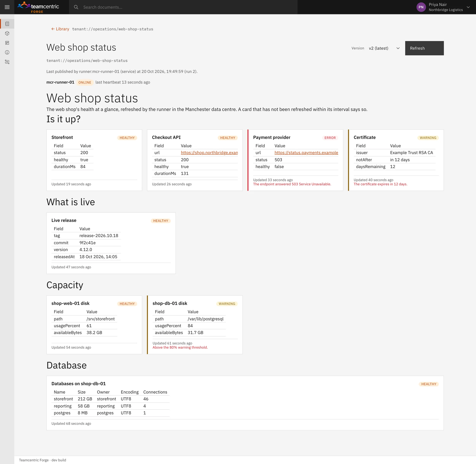Click the Databases on shop-db-01 title
This screenshot has width=476, height=464.
tap(79, 383)
